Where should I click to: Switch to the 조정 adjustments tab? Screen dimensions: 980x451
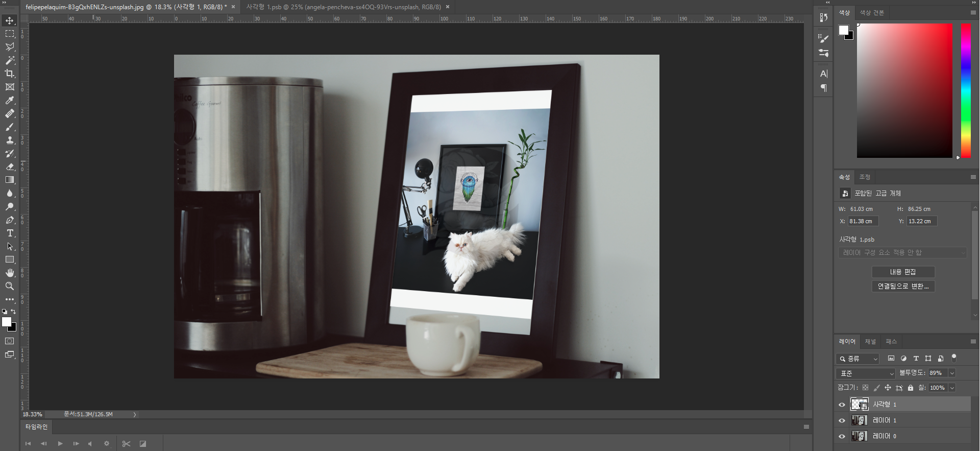[x=865, y=177]
